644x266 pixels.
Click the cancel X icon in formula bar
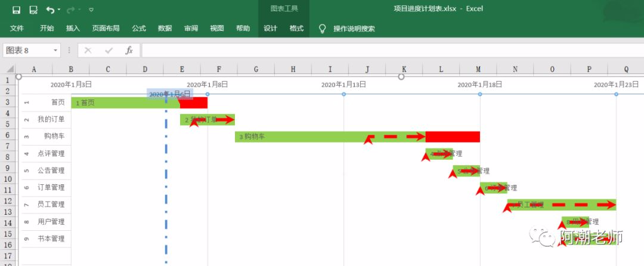point(88,51)
